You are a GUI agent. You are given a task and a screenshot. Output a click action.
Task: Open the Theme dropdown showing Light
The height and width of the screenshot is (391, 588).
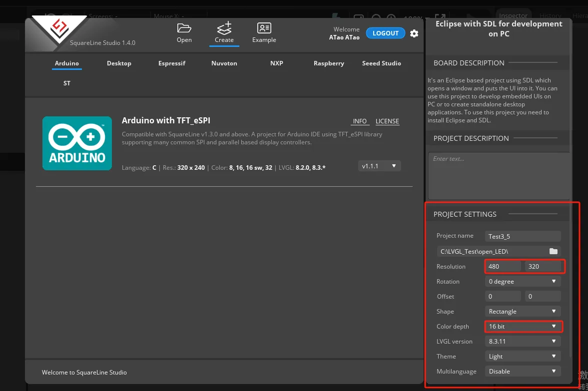coord(523,357)
